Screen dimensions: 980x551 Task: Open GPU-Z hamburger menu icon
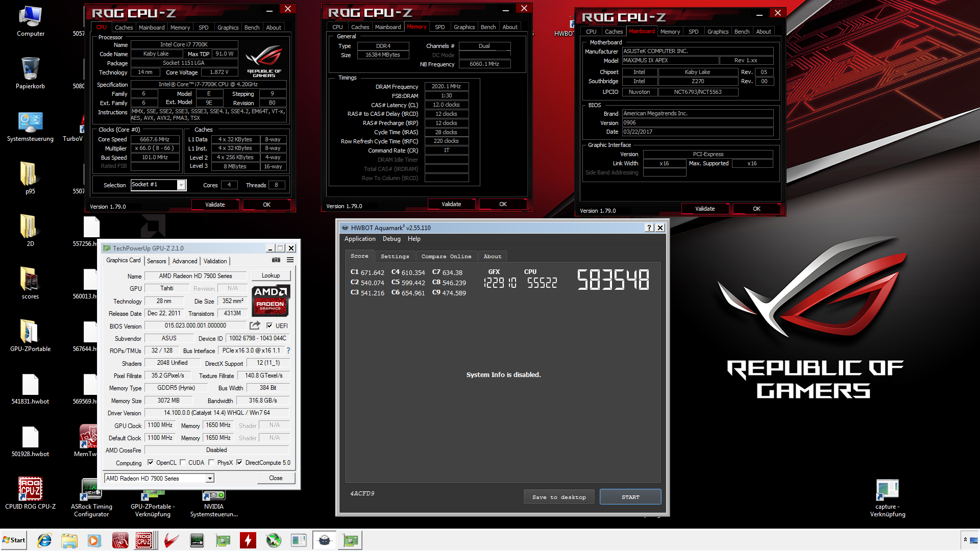point(290,260)
